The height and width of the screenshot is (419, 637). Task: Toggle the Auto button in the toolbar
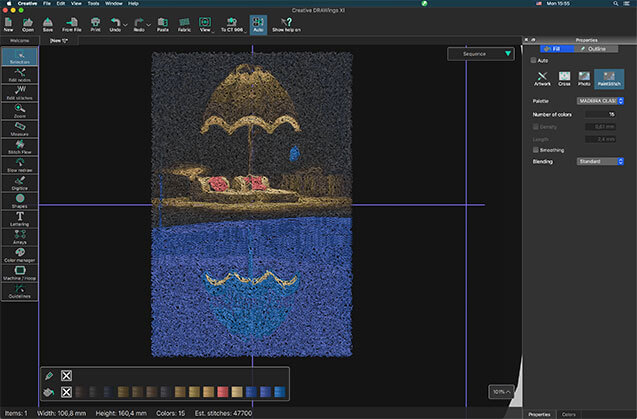click(258, 25)
